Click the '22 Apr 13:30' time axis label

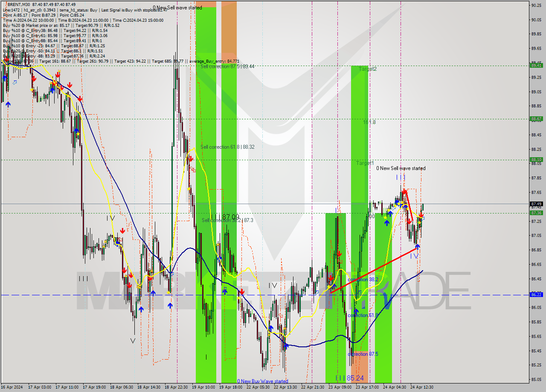click(285, 387)
